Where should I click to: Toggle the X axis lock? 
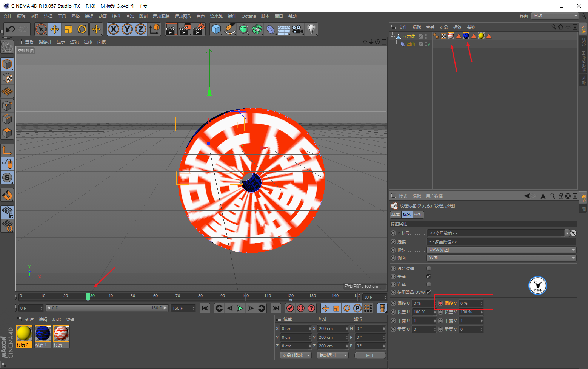114,29
